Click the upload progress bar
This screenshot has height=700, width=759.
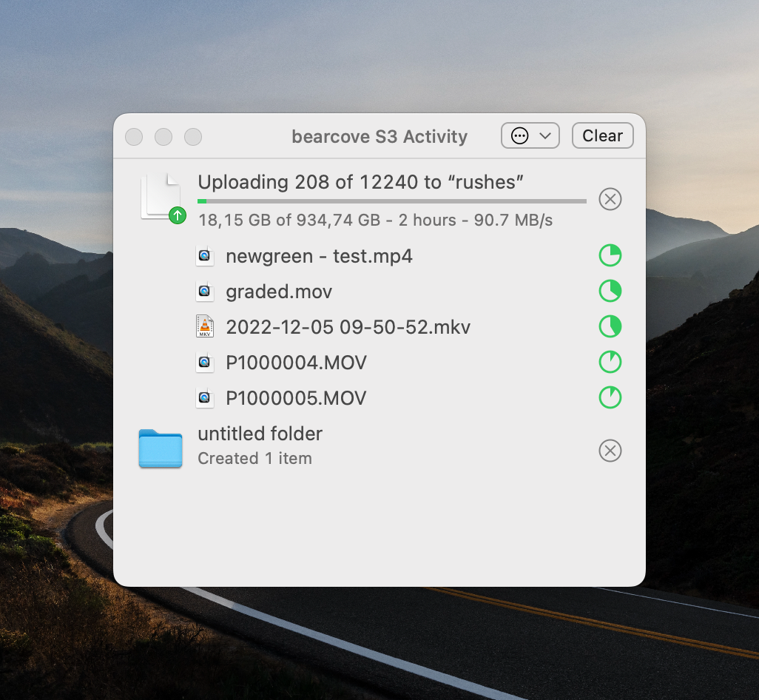click(x=391, y=201)
